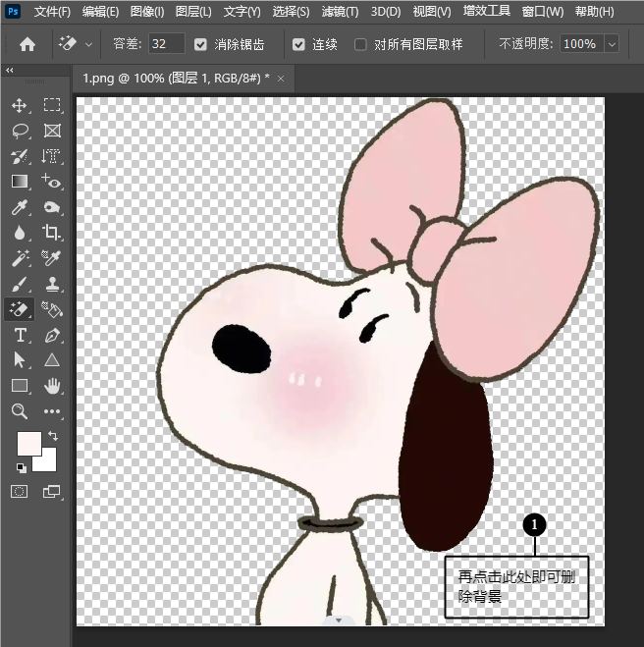Select the Triangle shape tool

[52, 359]
